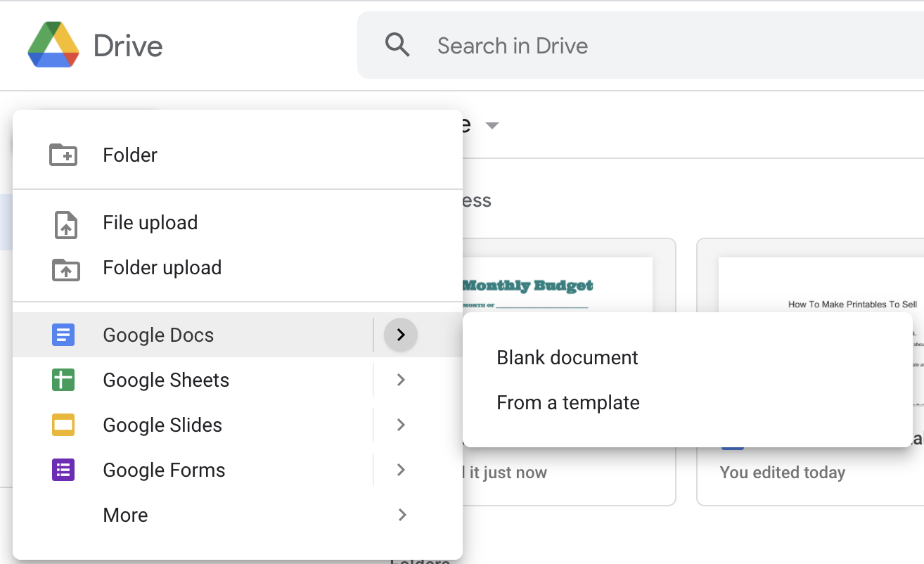The height and width of the screenshot is (564, 924).
Task: Expand the Google Docs submenu arrow
Action: [x=401, y=335]
